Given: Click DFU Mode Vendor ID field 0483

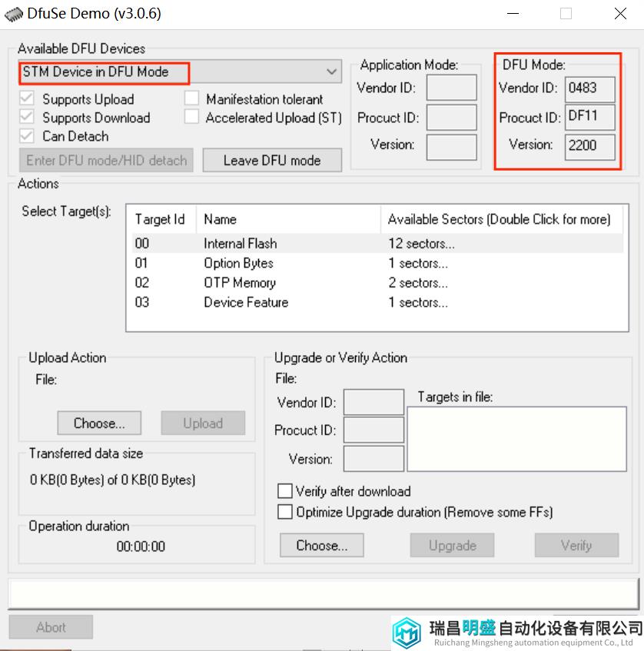Looking at the screenshot, I should 589,89.
